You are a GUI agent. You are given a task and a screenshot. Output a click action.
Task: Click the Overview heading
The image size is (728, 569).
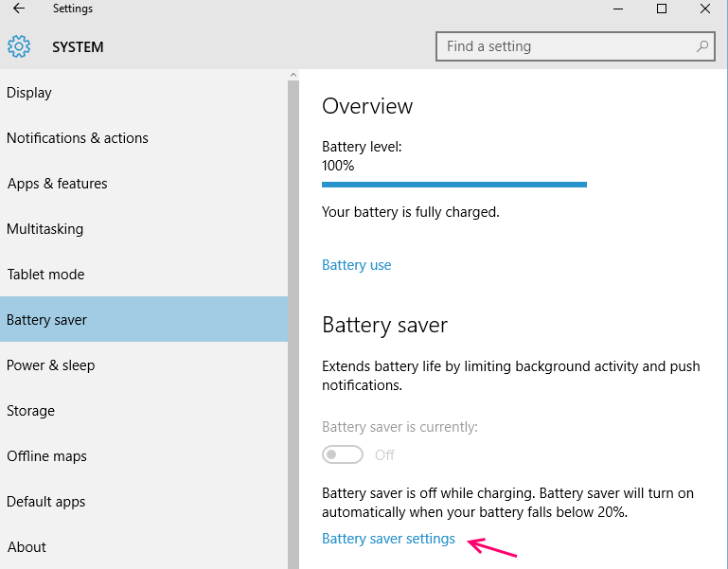(x=367, y=106)
